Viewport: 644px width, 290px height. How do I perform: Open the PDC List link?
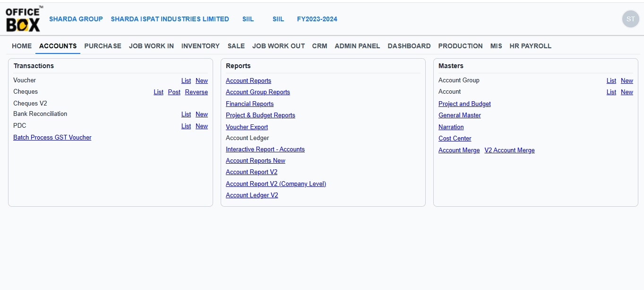(186, 126)
